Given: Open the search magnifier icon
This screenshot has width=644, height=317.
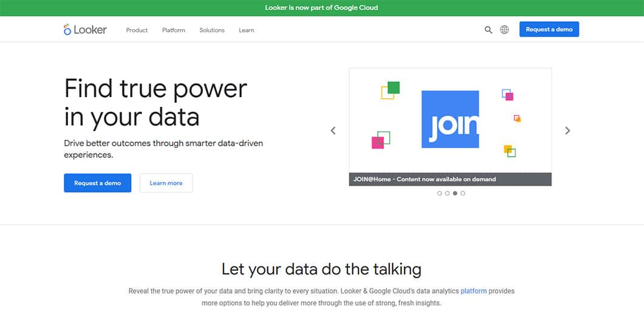Looking at the screenshot, I should (488, 30).
